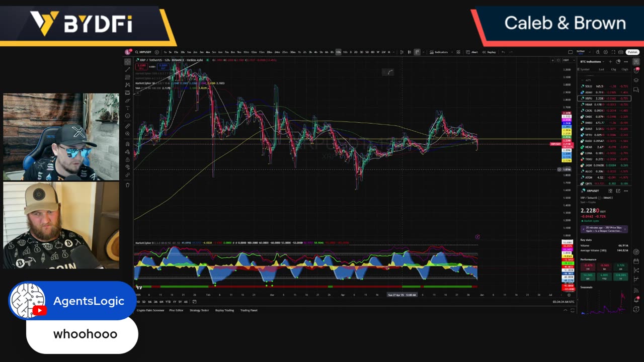
Task: Select the NEAR watchlist row
Action: click(604, 147)
